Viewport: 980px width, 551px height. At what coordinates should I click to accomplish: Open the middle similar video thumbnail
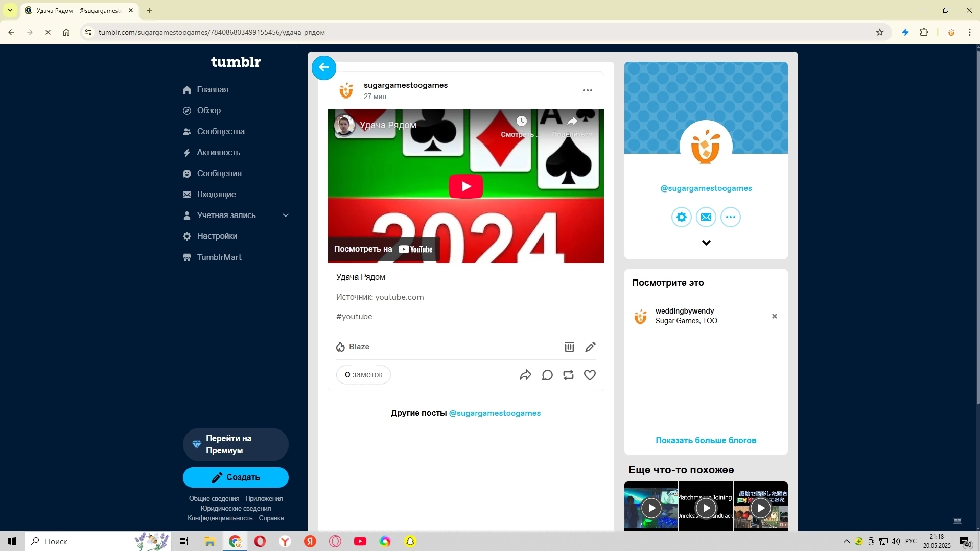point(706,507)
